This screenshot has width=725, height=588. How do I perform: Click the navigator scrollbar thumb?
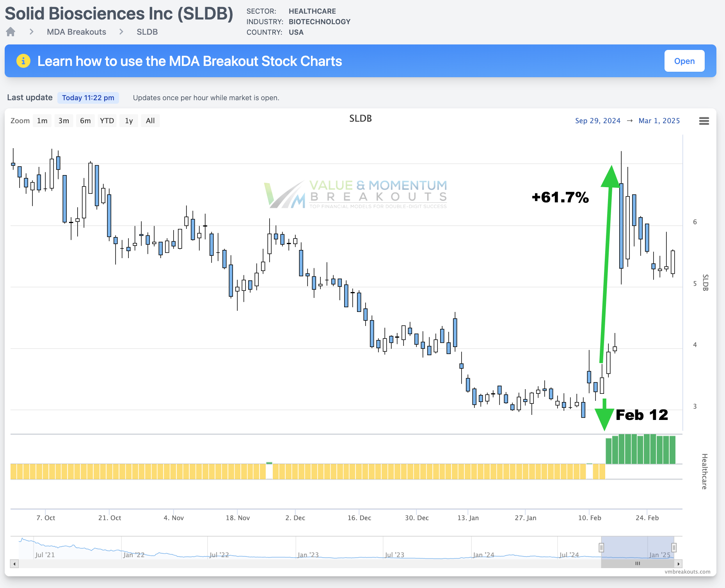[637, 563]
